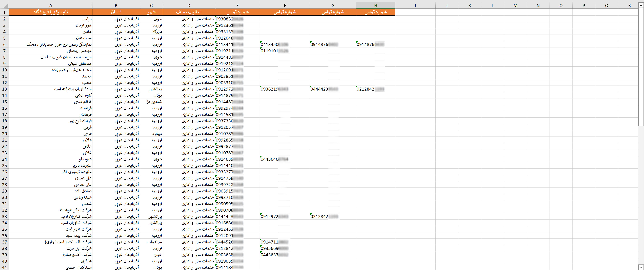Select cell 'وحید غلامی'
644x270 pixels.
pyautogui.click(x=51, y=38)
